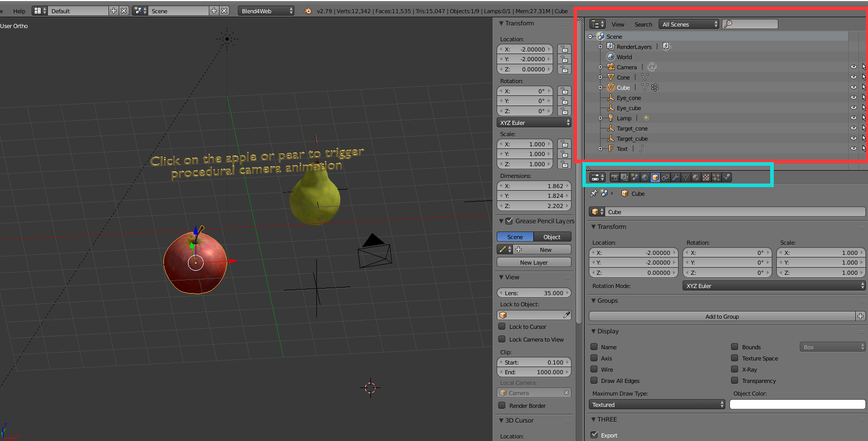
Task: Enable the X-Ray display checkbox
Action: 735,370
